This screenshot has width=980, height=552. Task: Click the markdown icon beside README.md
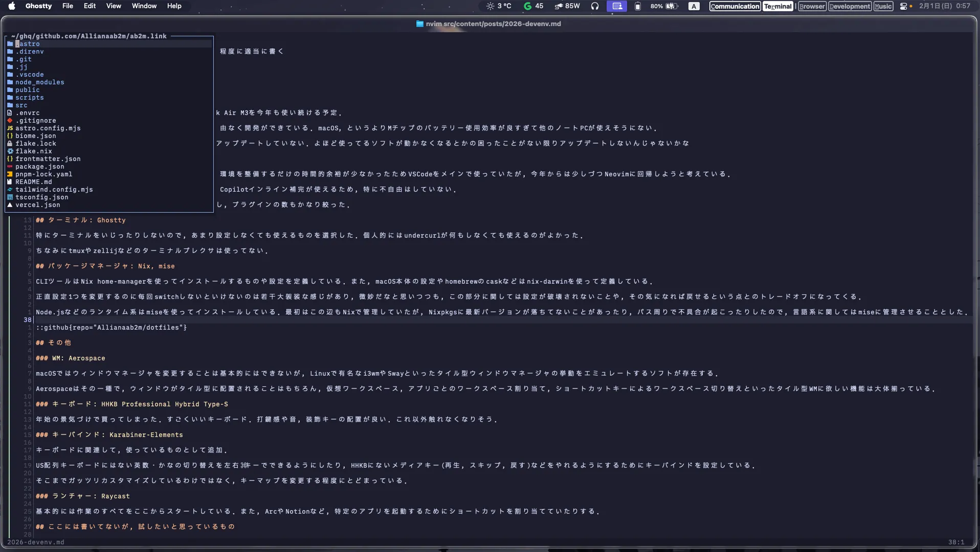point(10,182)
